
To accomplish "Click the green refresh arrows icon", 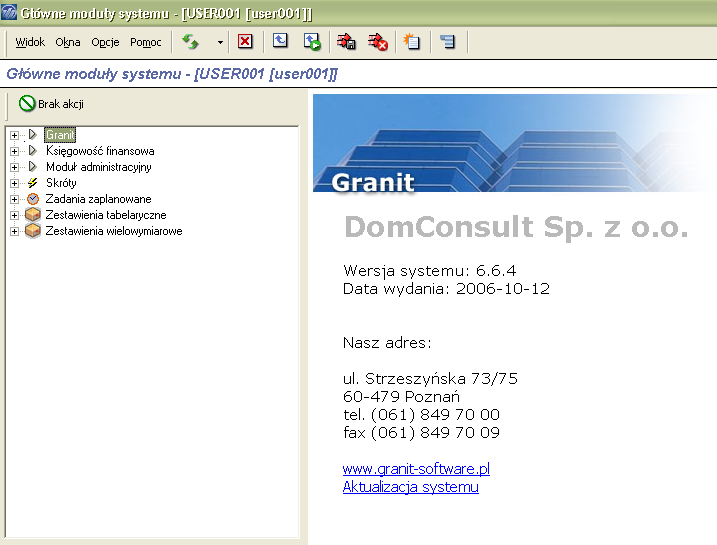I will tap(190, 42).
